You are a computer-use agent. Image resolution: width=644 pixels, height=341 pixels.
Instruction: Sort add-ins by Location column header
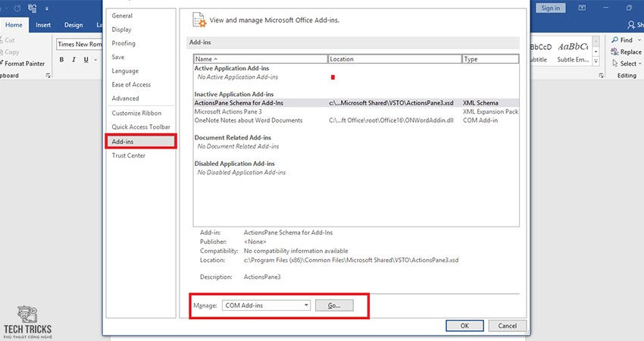pos(395,59)
